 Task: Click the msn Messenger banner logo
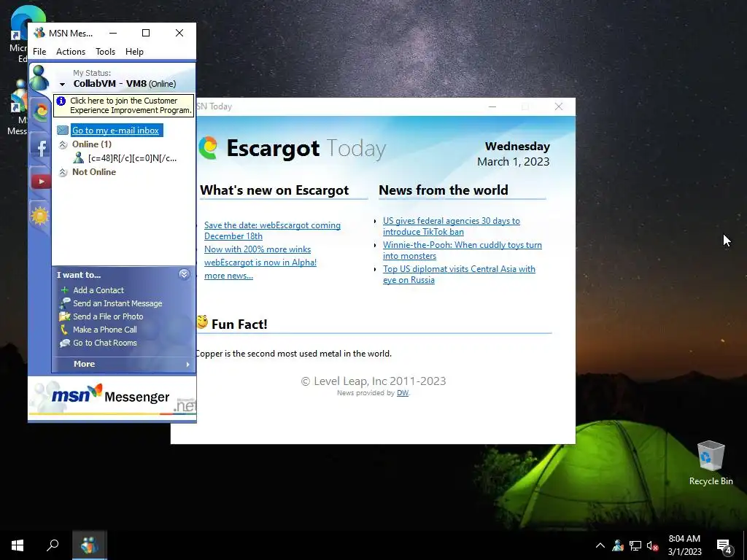point(112,397)
